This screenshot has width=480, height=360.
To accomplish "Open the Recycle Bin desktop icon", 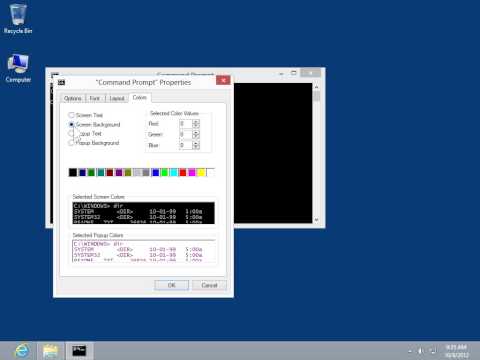I will click(18, 18).
